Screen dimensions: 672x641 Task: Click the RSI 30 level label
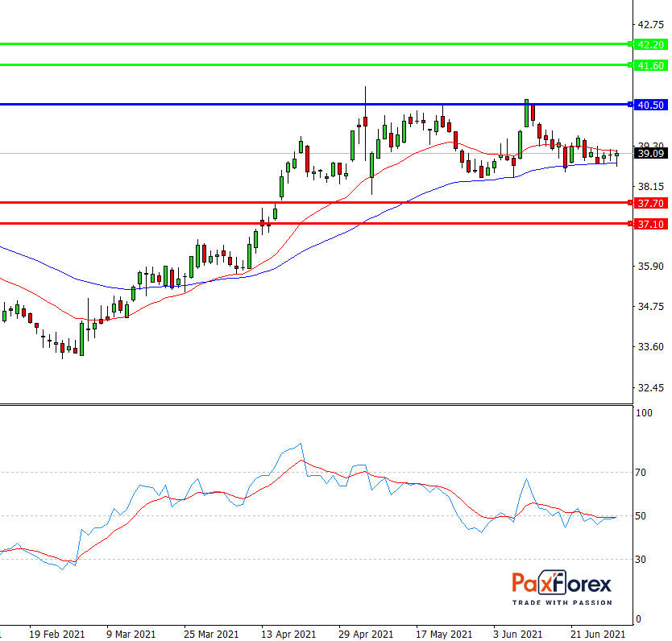point(641,559)
